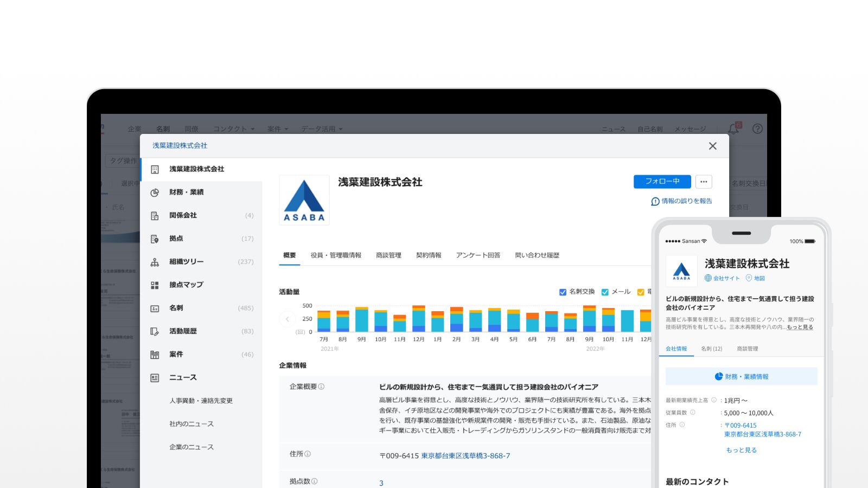Open the phone address link 〒009-6415

741,426
